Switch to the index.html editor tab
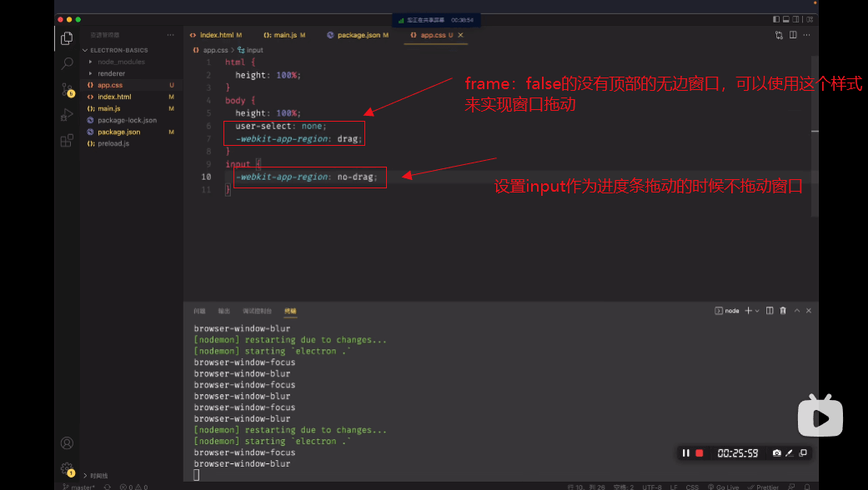This screenshot has width=868, height=490. pos(216,35)
